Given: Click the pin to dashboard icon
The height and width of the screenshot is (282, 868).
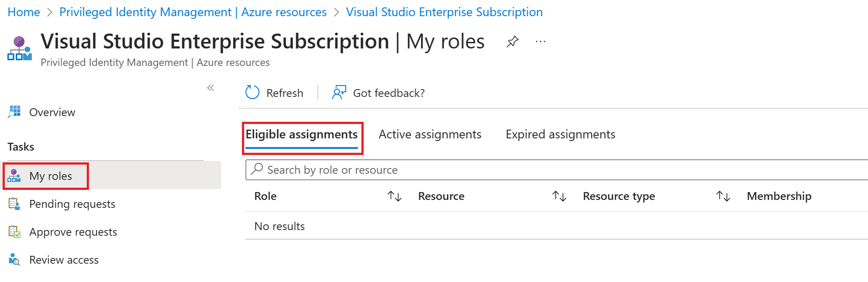Looking at the screenshot, I should (x=512, y=42).
